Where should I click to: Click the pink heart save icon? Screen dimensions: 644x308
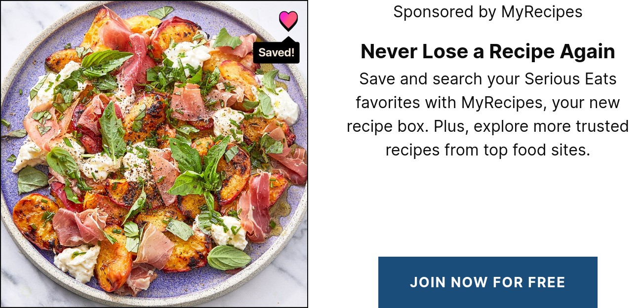pyautogui.click(x=288, y=20)
